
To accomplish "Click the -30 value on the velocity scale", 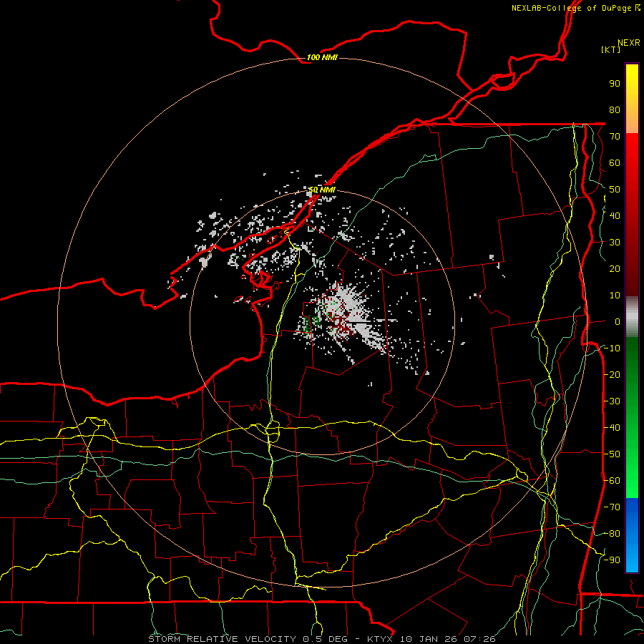I will [x=612, y=401].
